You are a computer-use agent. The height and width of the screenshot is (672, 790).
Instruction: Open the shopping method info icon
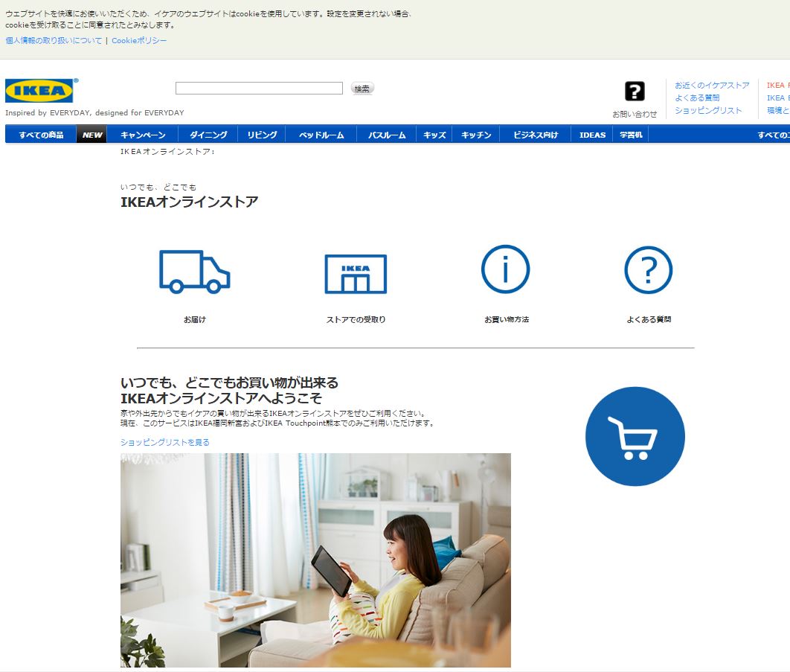tap(505, 269)
